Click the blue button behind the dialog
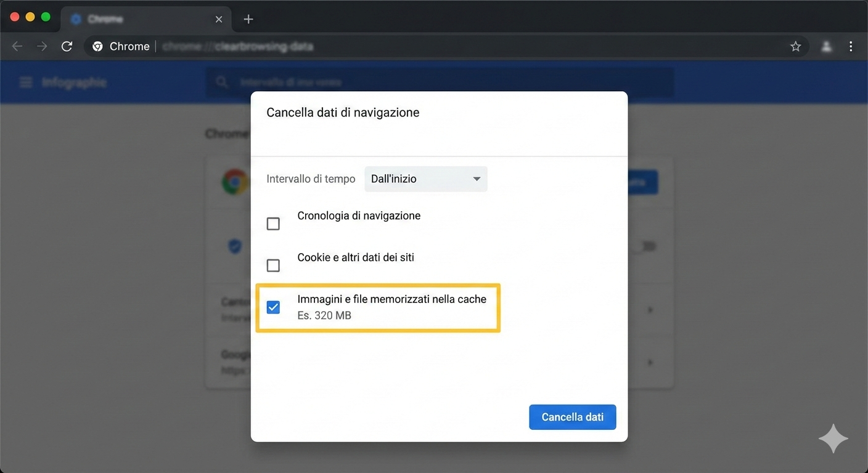Screen dimensions: 868x473 (x=642, y=182)
